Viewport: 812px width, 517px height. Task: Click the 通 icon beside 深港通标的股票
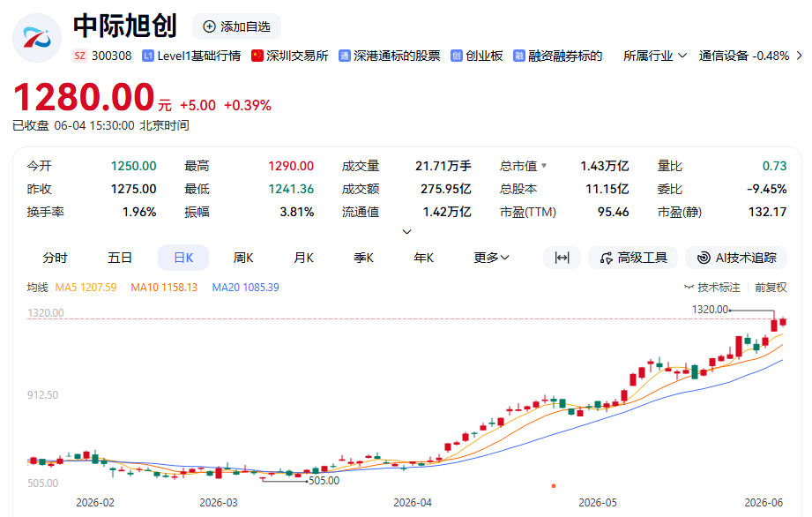click(345, 56)
